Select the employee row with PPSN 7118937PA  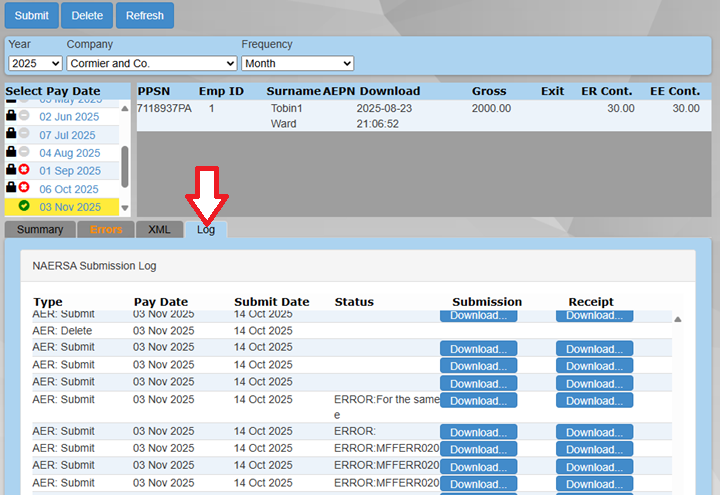(x=164, y=108)
